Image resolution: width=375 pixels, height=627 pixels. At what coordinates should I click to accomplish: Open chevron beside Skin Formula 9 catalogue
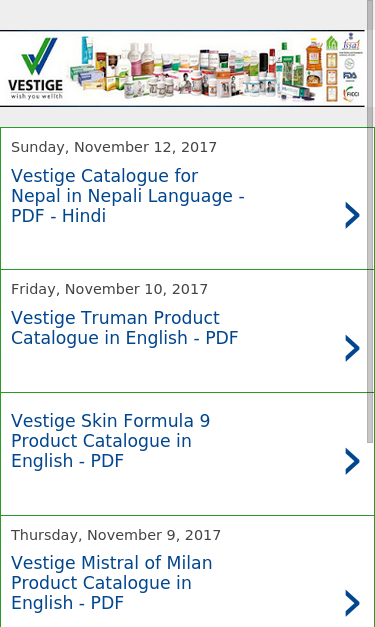352,461
